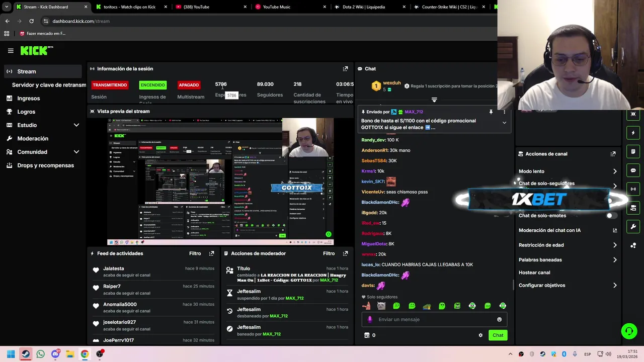Open the emoji picker in message box

point(499,319)
